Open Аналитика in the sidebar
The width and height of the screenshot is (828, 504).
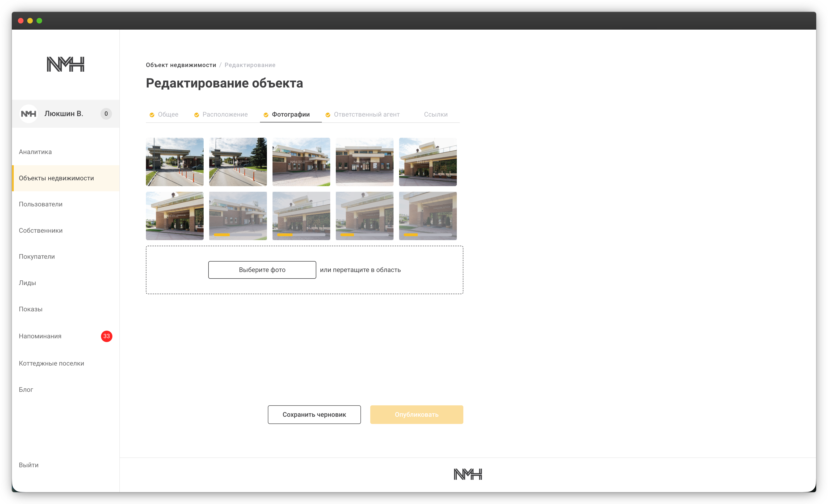coord(35,152)
